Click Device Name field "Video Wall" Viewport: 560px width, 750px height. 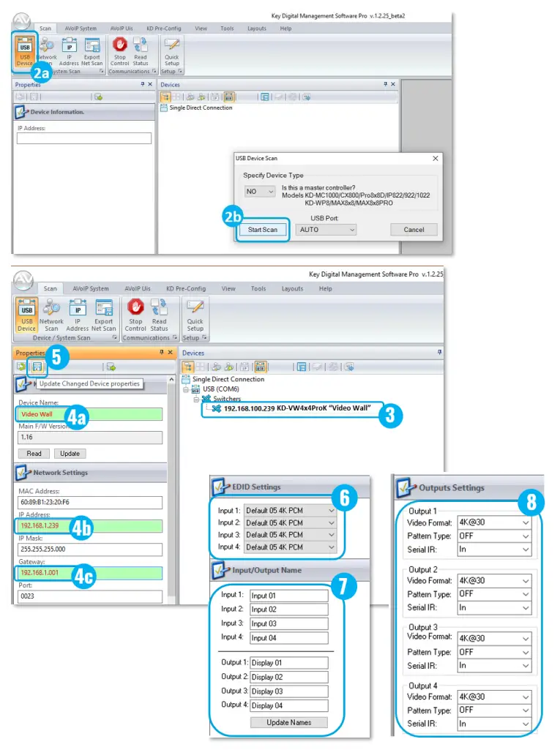(90, 414)
